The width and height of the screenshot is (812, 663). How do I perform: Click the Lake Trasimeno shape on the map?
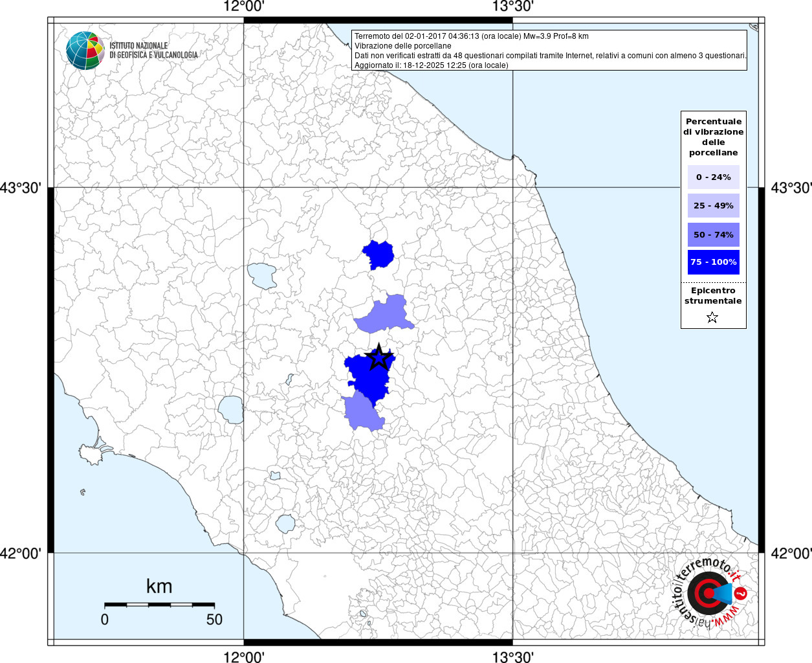coord(262,275)
